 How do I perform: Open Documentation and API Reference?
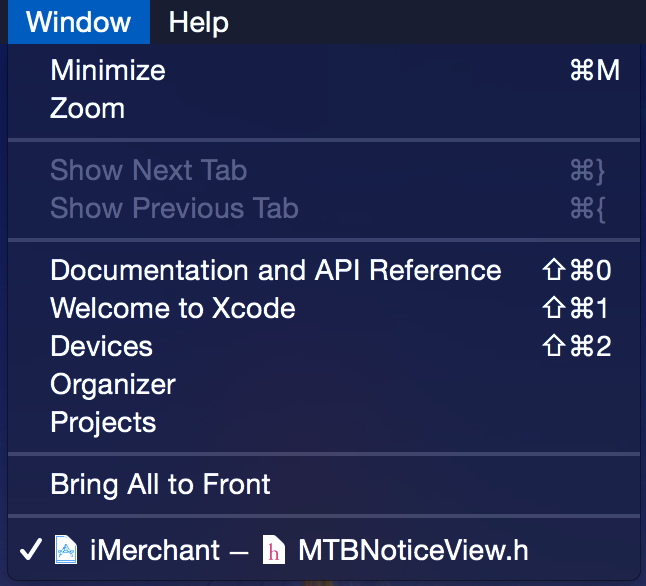pyautogui.click(x=275, y=270)
